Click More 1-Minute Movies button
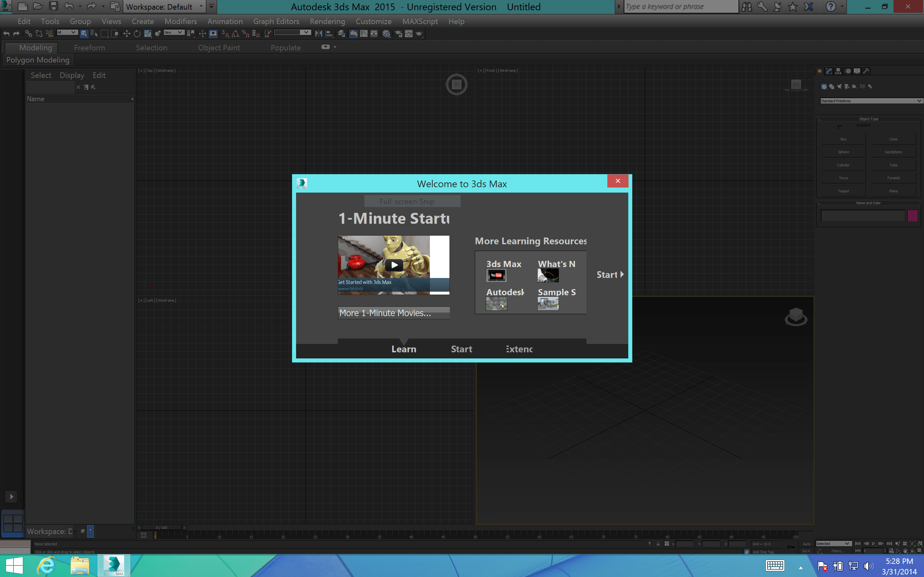The height and width of the screenshot is (577, 924). (394, 313)
